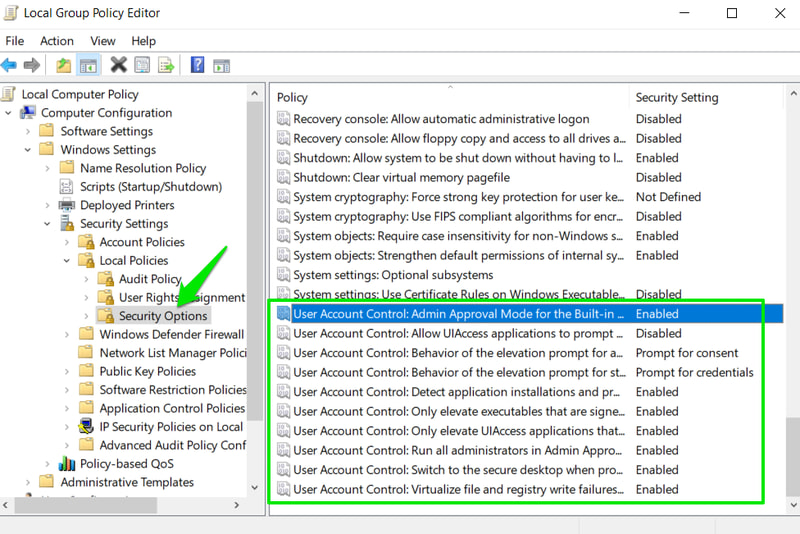Image resolution: width=800 pixels, height=534 pixels.
Task: Click the blue Help question mark icon
Action: pos(197,65)
